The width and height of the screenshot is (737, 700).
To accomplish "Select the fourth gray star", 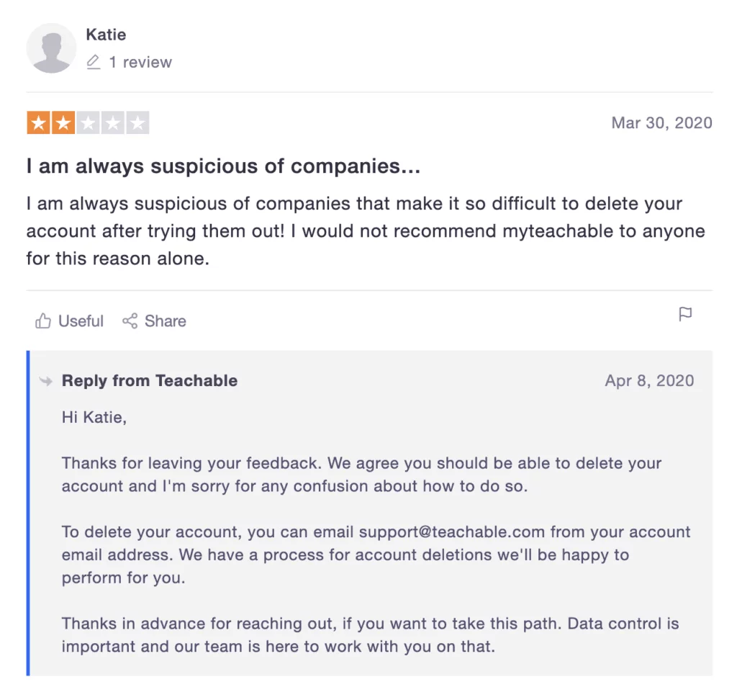I will click(x=113, y=122).
